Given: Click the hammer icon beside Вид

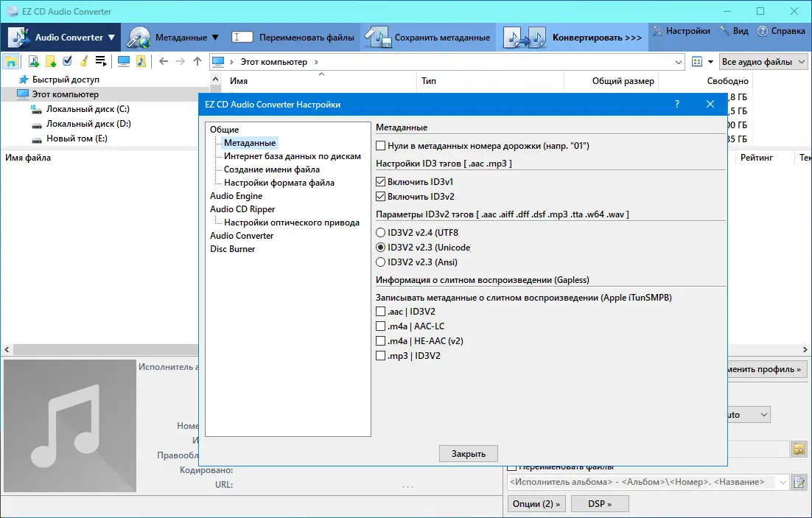Looking at the screenshot, I should click(724, 31).
